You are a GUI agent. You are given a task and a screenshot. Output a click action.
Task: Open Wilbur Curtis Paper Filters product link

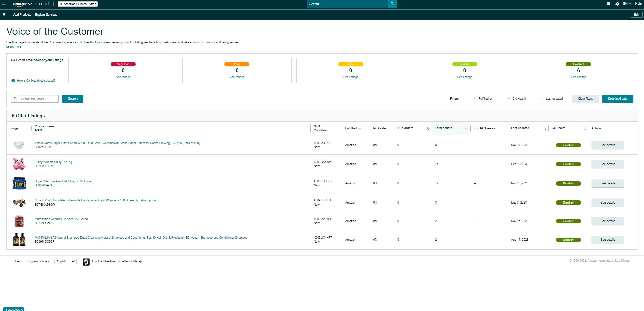pyautogui.click(x=117, y=143)
